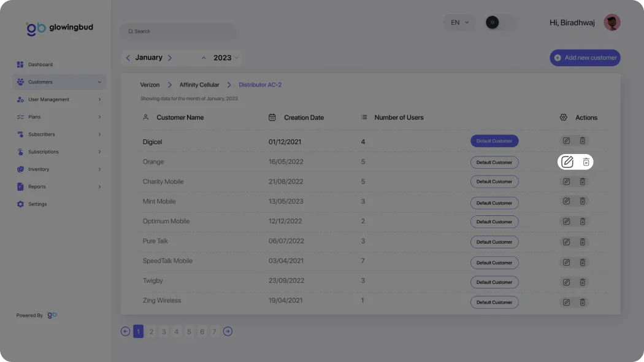Open the Reports menu item

point(37,187)
